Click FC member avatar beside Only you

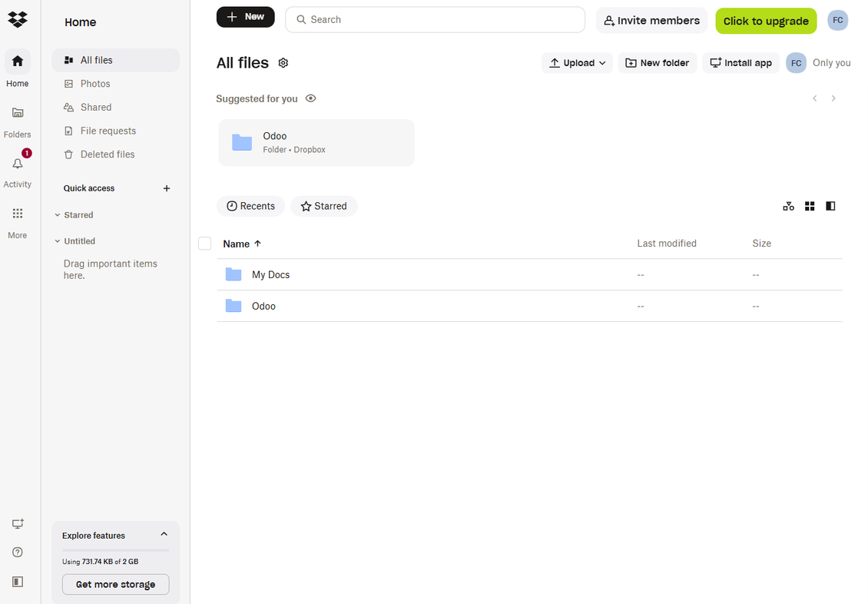pos(796,63)
